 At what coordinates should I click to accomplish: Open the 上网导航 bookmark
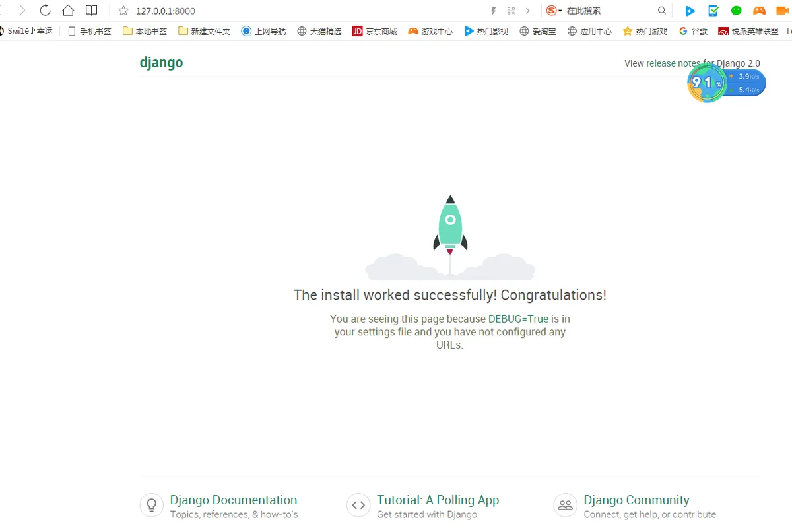pos(264,31)
